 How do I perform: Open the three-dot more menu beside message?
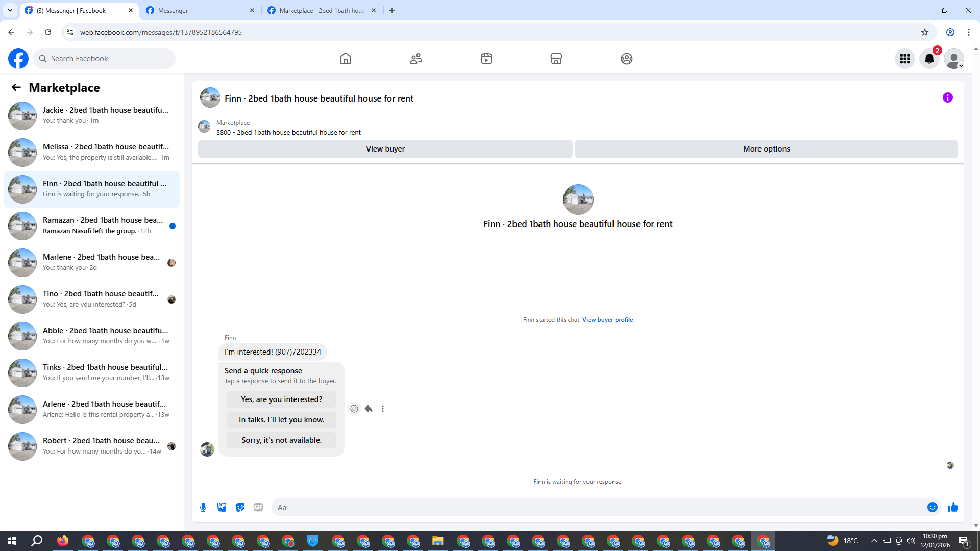point(383,409)
